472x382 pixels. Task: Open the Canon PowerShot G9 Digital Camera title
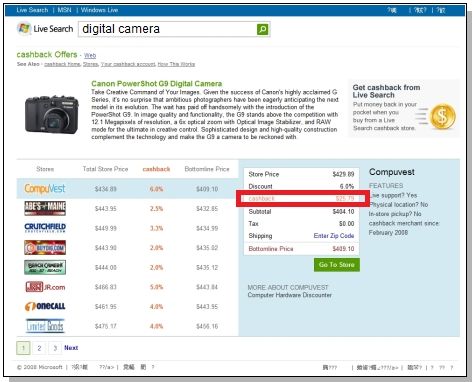click(157, 84)
